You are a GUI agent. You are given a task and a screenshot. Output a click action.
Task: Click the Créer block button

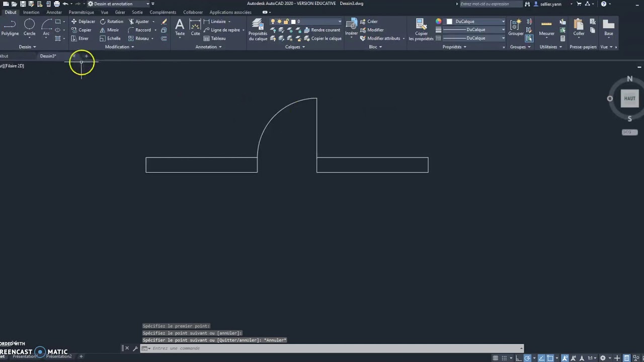pos(369,22)
